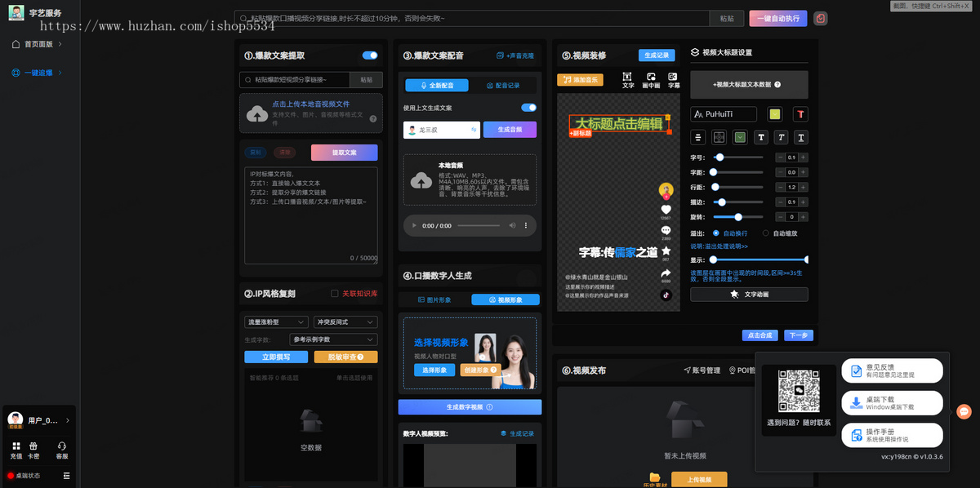Click the 脱敏审查 button
The width and height of the screenshot is (980, 488).
[345, 357]
